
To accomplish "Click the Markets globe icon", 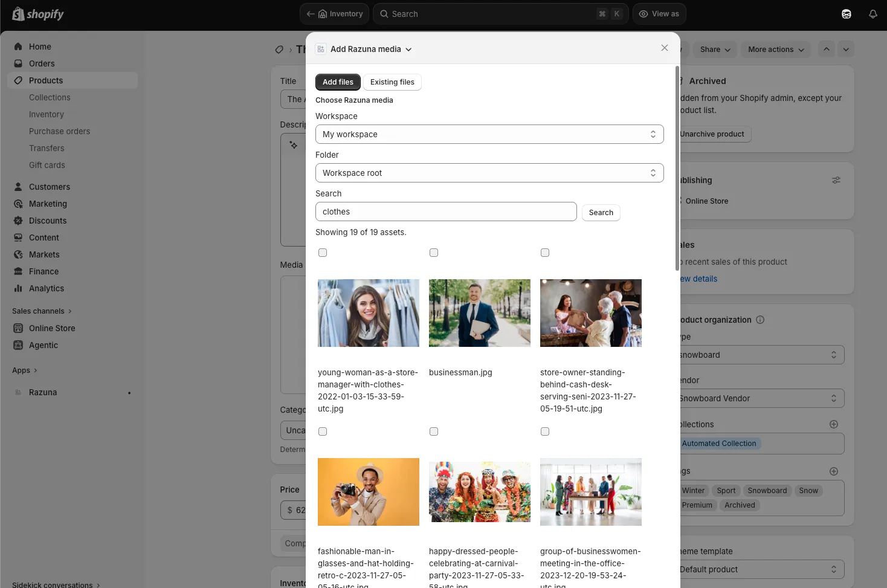I will pos(18,254).
